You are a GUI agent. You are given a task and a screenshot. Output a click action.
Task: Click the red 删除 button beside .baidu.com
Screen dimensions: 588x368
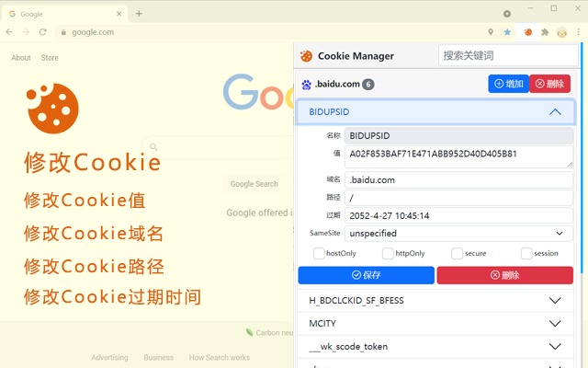549,84
